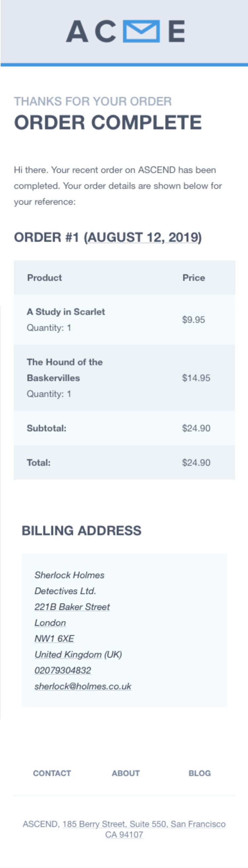The height and width of the screenshot is (868, 248).
Task: Click the BILLING ADDRESS heading
Action: (x=82, y=530)
